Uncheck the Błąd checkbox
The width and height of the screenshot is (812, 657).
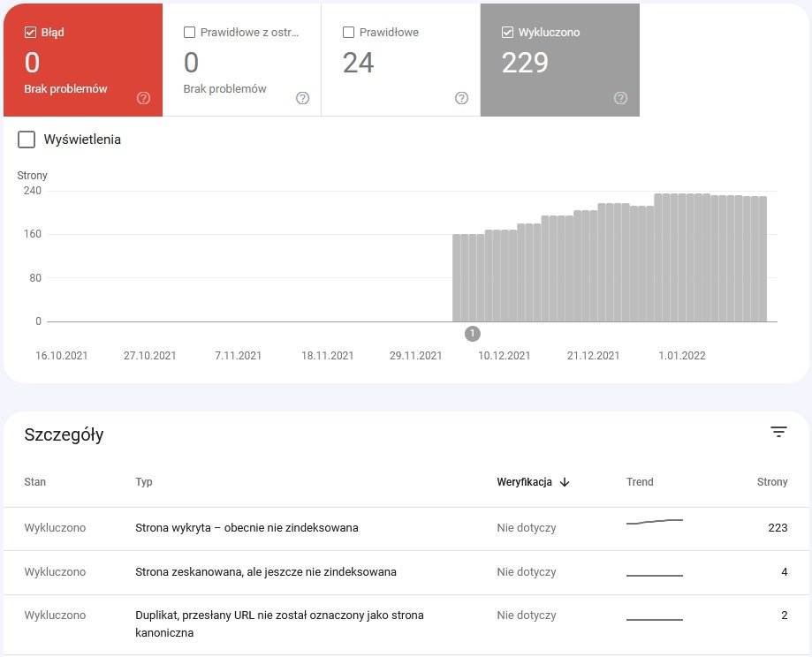[x=30, y=33]
